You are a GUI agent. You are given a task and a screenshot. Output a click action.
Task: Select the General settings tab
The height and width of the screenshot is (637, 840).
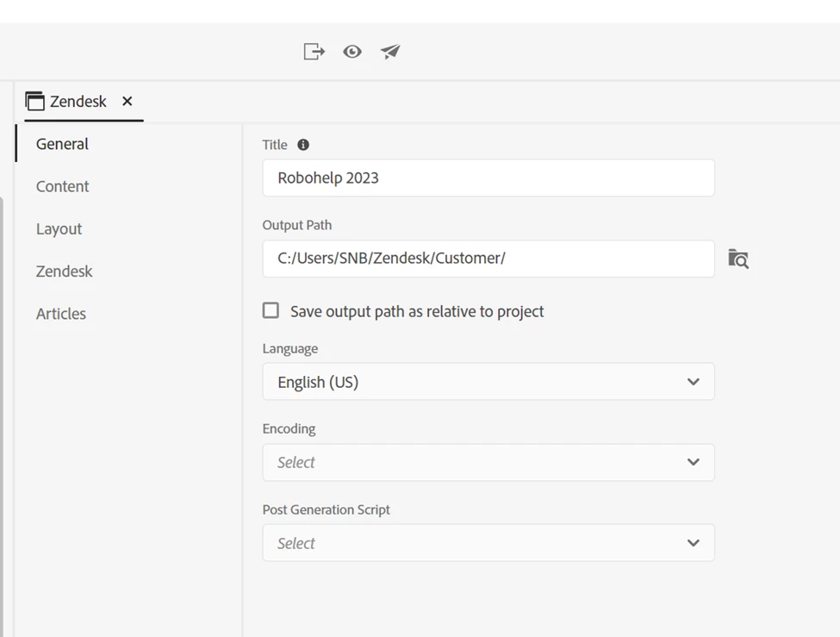63,144
